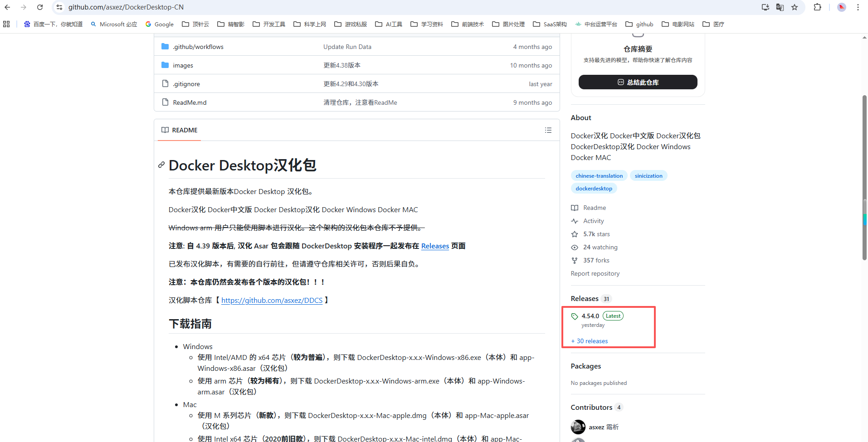Open site information icon in address bar
This screenshot has width=868, height=442.
tap(59, 7)
